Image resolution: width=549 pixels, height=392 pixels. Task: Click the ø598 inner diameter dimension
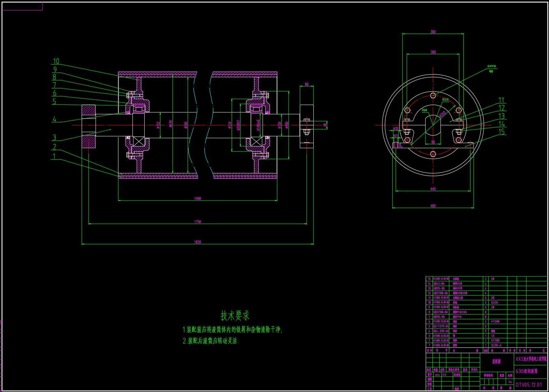click(x=186, y=125)
